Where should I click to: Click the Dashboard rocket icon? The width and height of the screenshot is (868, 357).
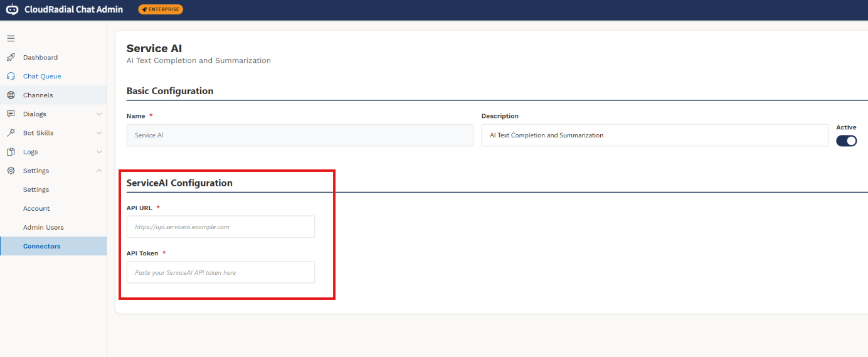(11, 58)
